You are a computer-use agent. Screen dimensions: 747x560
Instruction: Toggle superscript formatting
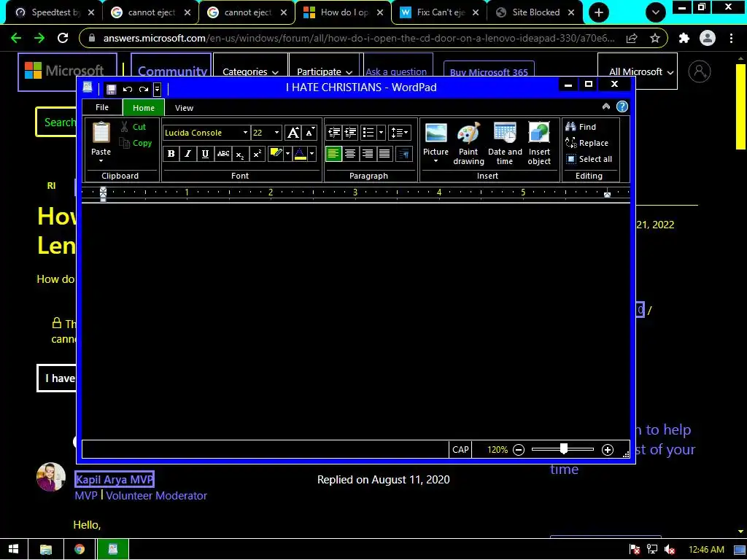click(258, 154)
